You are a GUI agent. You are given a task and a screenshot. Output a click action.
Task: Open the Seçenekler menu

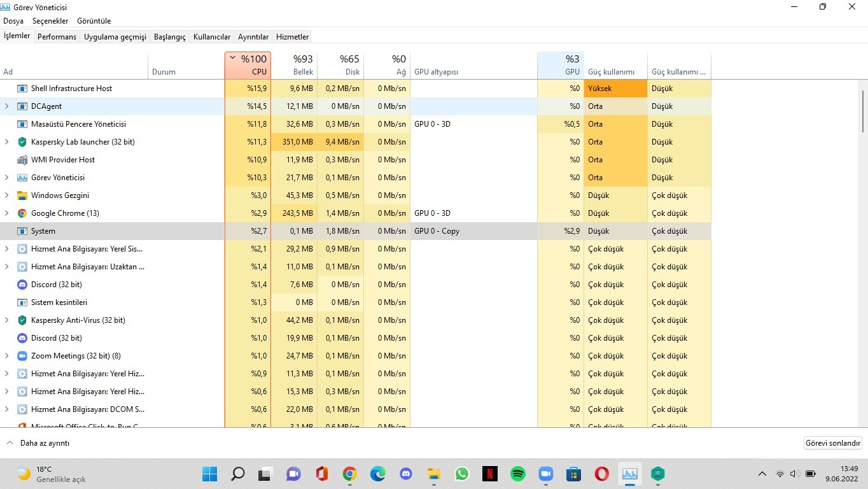pos(50,21)
